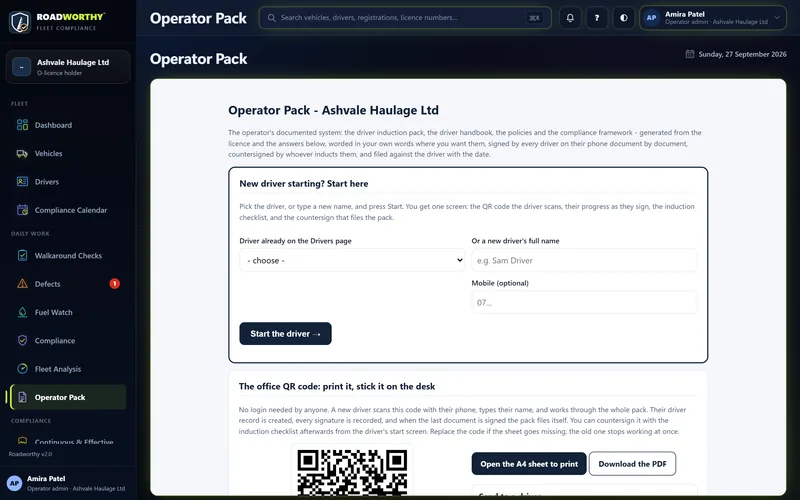The width and height of the screenshot is (800, 500).
Task: Click the Ashvale Haulage Ltd company icon
Action: 21,67
